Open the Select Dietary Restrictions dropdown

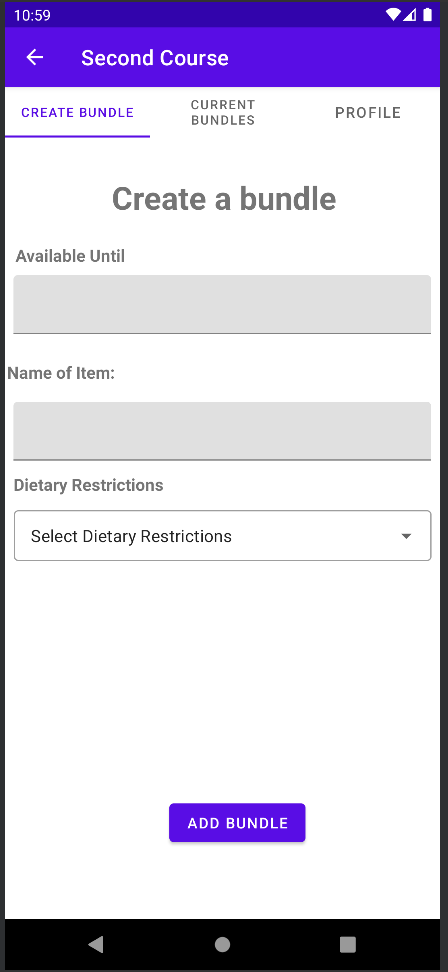(222, 536)
